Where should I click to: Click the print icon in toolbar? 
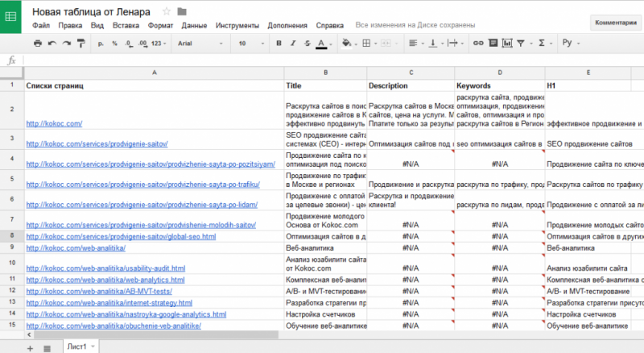[x=37, y=44]
